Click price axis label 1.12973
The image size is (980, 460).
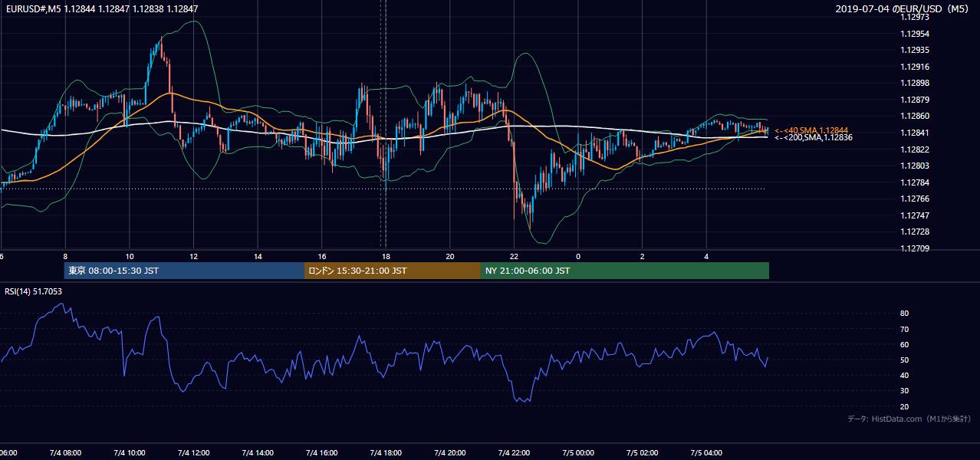914,18
